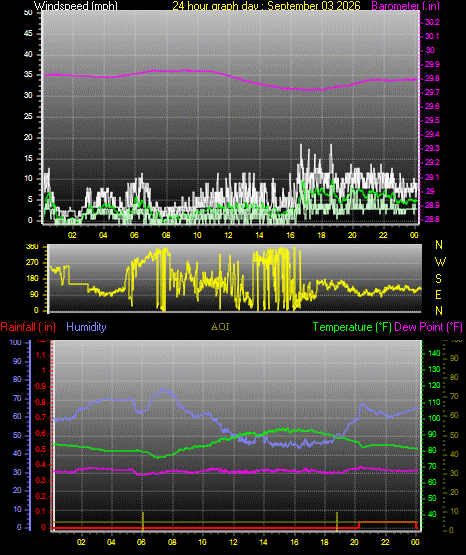Viewport: 466px width, 555px height.
Task: Click the '29.8' barometer axis value
Action: tap(432, 78)
